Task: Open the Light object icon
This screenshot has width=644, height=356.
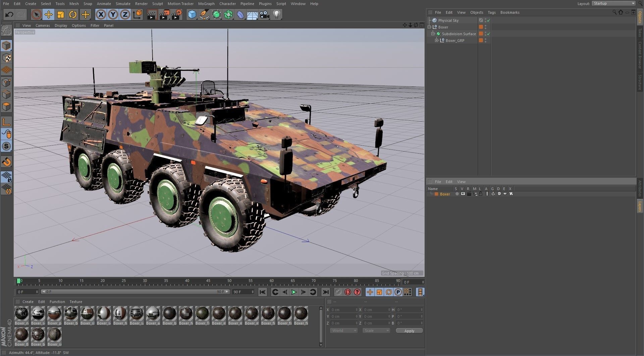Action: [277, 14]
